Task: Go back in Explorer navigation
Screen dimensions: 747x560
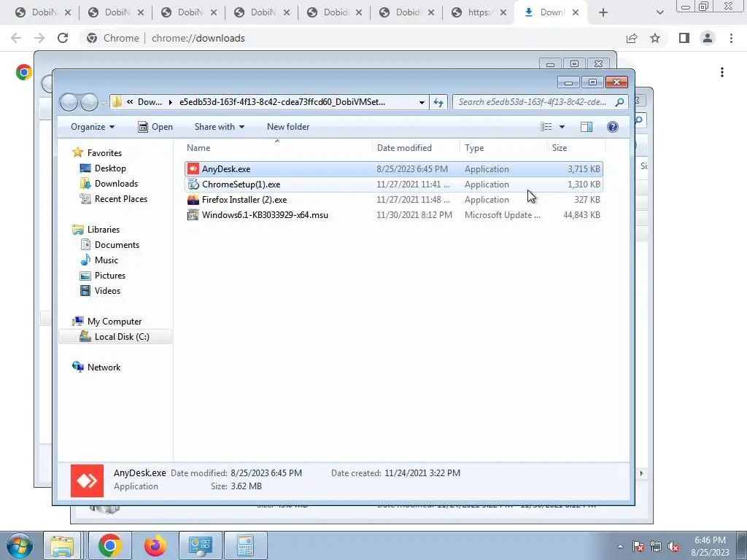Action: click(69, 102)
